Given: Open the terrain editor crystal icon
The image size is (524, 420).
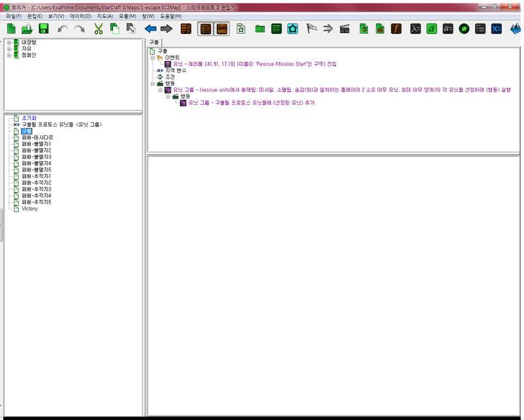Looking at the screenshot, I should (x=515, y=29).
